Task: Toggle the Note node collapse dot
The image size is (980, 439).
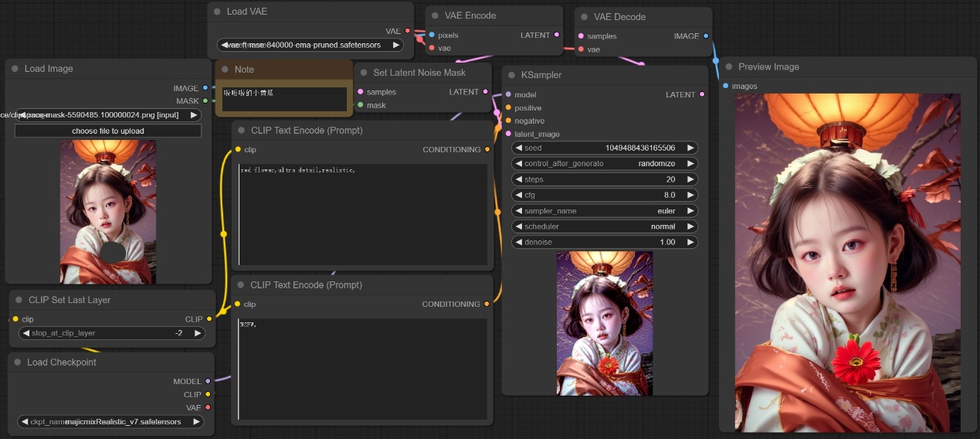Action: (x=225, y=70)
